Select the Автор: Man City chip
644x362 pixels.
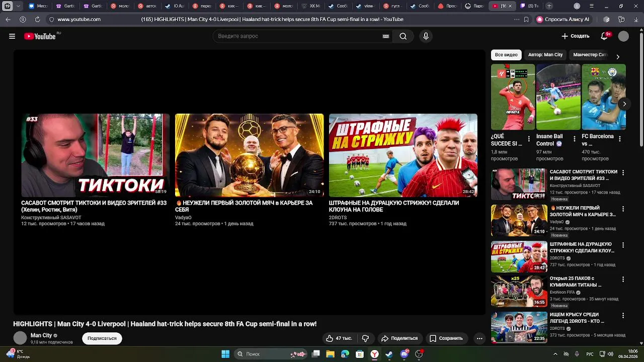[x=545, y=55]
